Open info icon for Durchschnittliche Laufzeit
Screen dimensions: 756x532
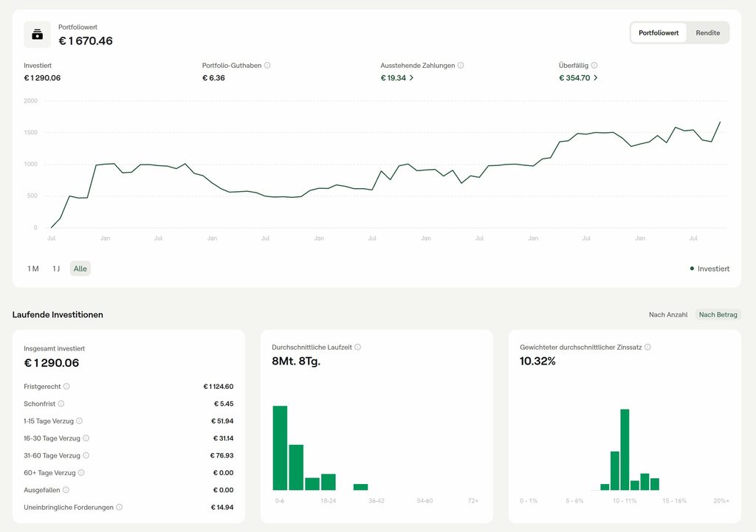click(x=358, y=348)
